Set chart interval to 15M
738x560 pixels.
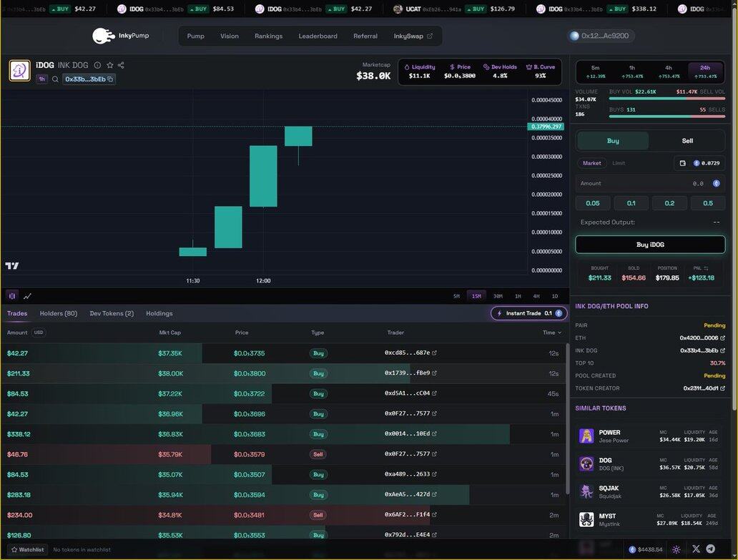(x=476, y=297)
